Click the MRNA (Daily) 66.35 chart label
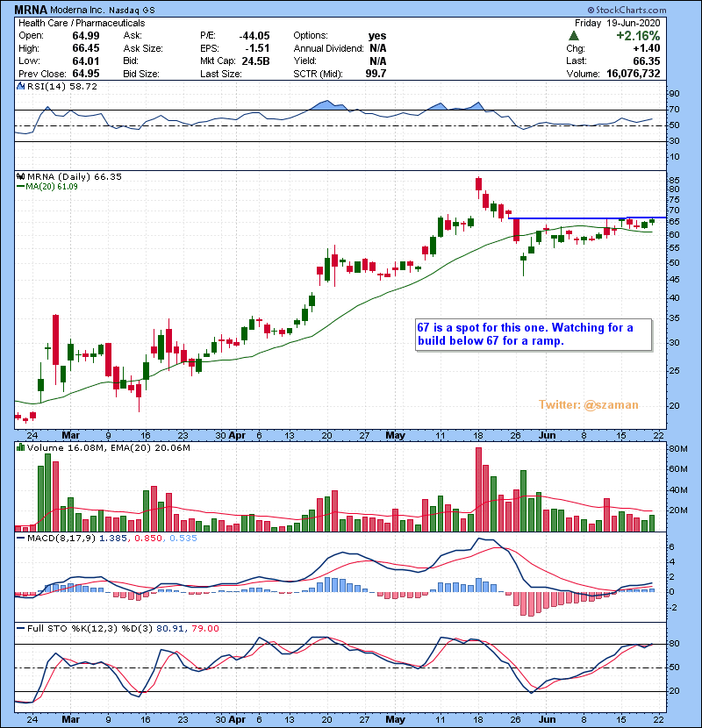702x728 pixels. point(75,176)
